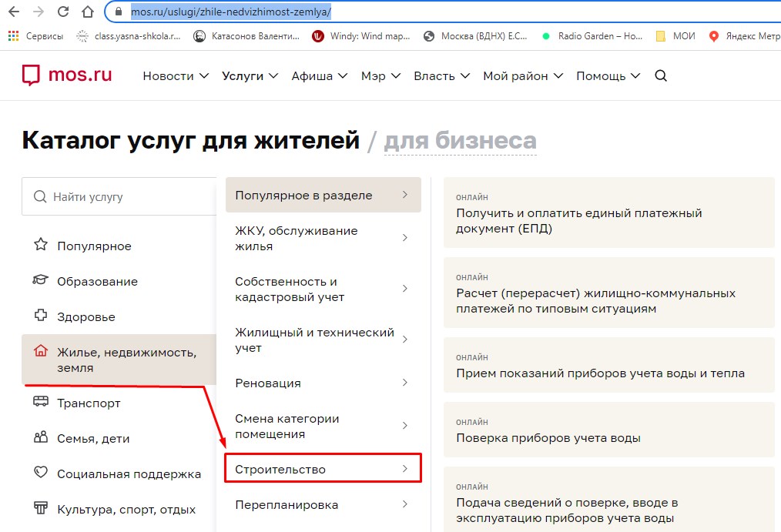The height and width of the screenshot is (532, 781).
Task: Open Подача сведений о поверке service
Action: tap(608, 500)
